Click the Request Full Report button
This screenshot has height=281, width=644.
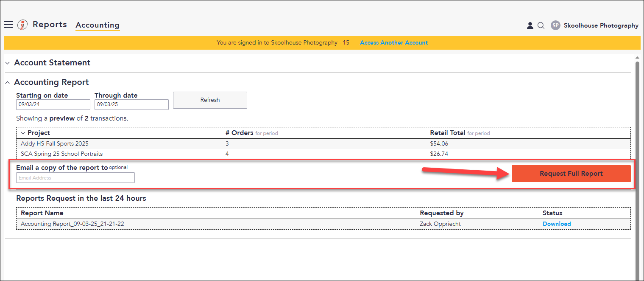[x=571, y=174]
